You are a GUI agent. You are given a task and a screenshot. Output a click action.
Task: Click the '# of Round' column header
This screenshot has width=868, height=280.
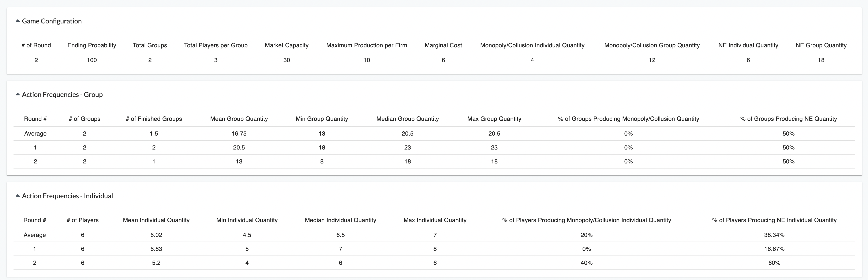[36, 45]
